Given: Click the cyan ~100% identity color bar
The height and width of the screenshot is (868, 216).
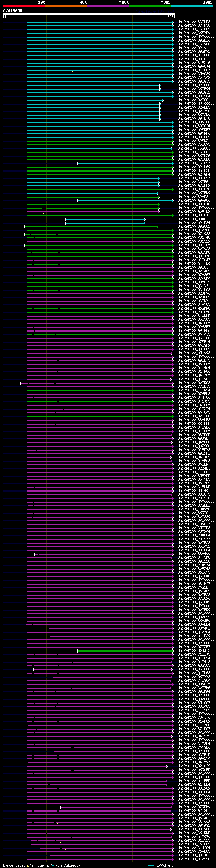Looking at the screenshot, I should pos(192,6).
